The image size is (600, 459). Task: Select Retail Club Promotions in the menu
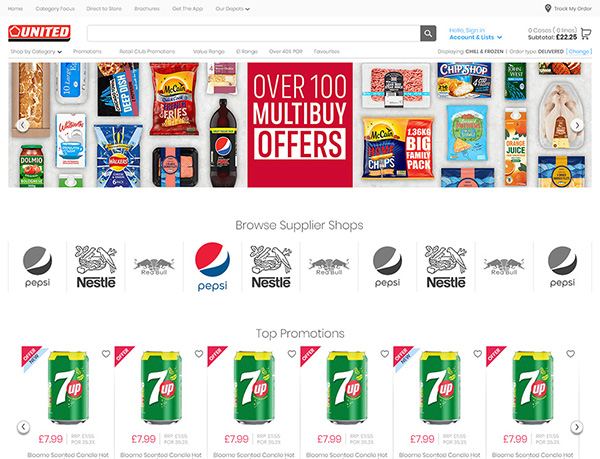[147, 52]
